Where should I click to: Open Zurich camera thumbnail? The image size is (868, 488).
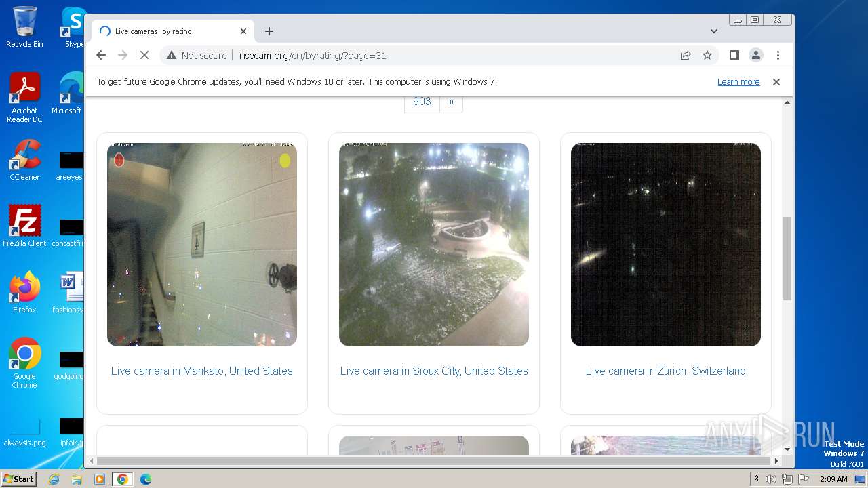click(666, 245)
